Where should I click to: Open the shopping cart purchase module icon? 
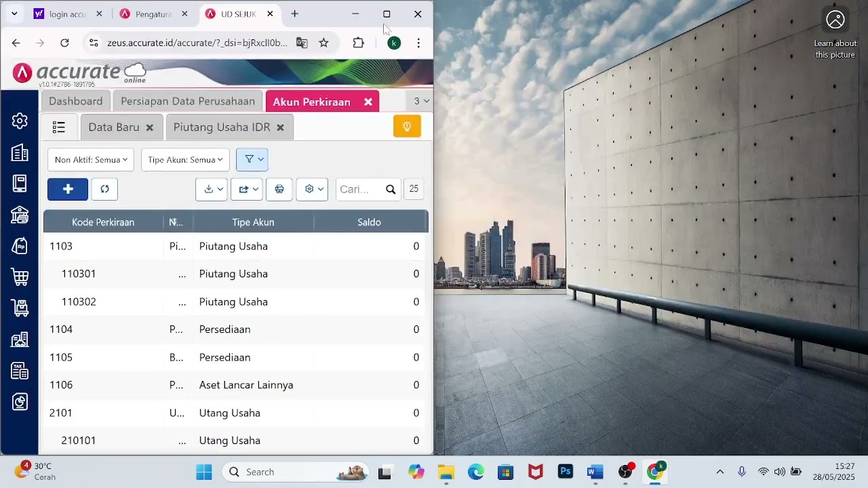20,277
